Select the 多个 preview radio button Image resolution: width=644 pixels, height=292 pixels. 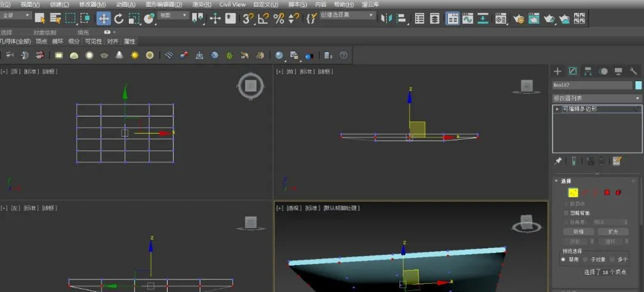click(612, 260)
